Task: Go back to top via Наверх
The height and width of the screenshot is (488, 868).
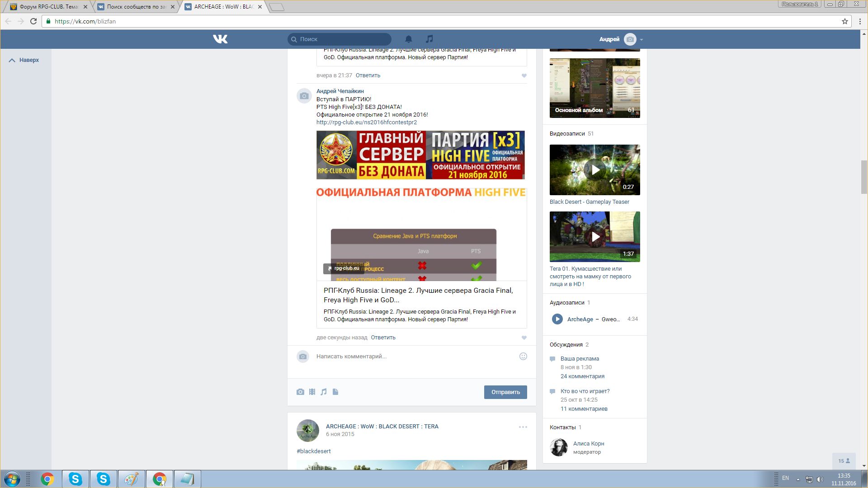Action: (24, 60)
